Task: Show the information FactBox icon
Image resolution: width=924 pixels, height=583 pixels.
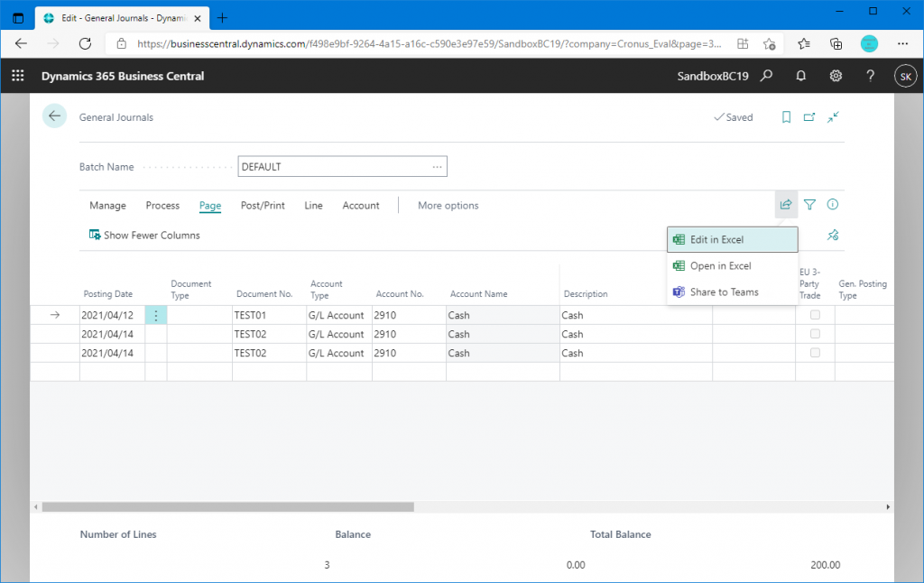Action: pos(833,205)
